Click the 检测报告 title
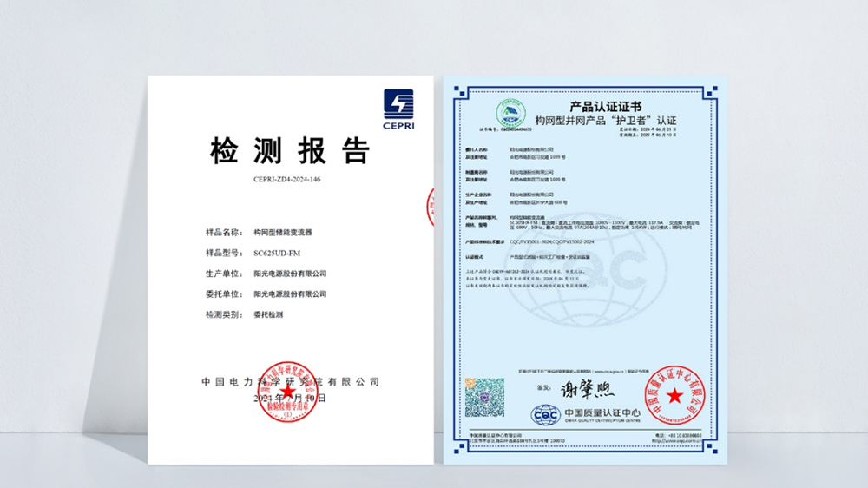Screen dimensions: 868x488 click(290, 151)
